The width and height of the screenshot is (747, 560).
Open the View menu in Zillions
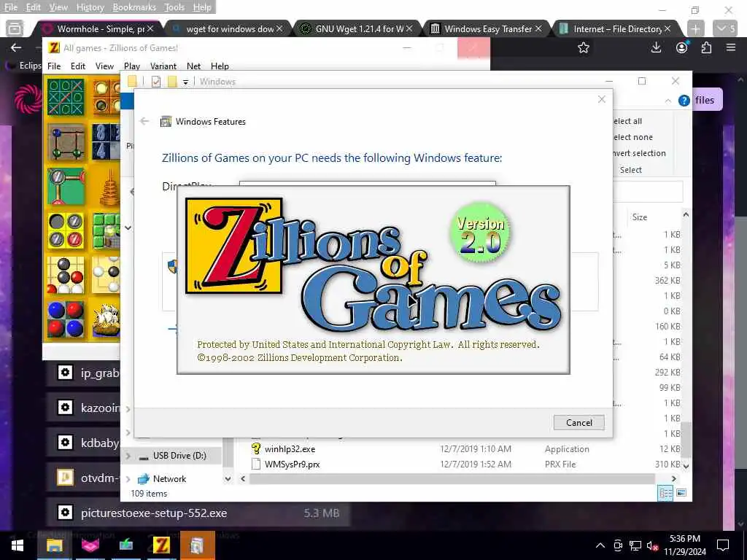[x=104, y=66]
